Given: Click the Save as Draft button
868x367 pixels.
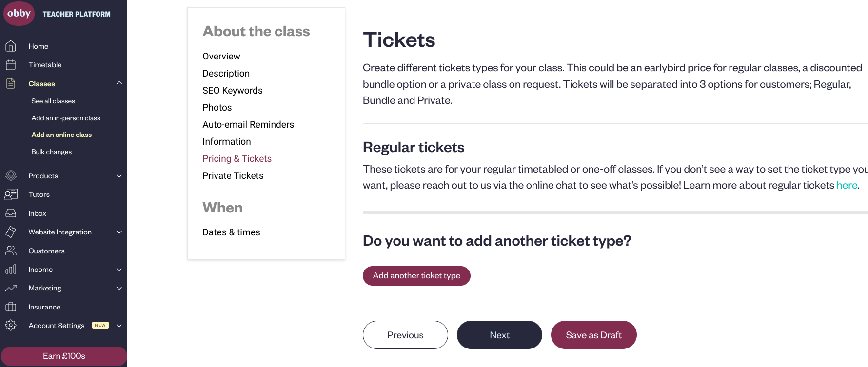Looking at the screenshot, I should point(593,335).
